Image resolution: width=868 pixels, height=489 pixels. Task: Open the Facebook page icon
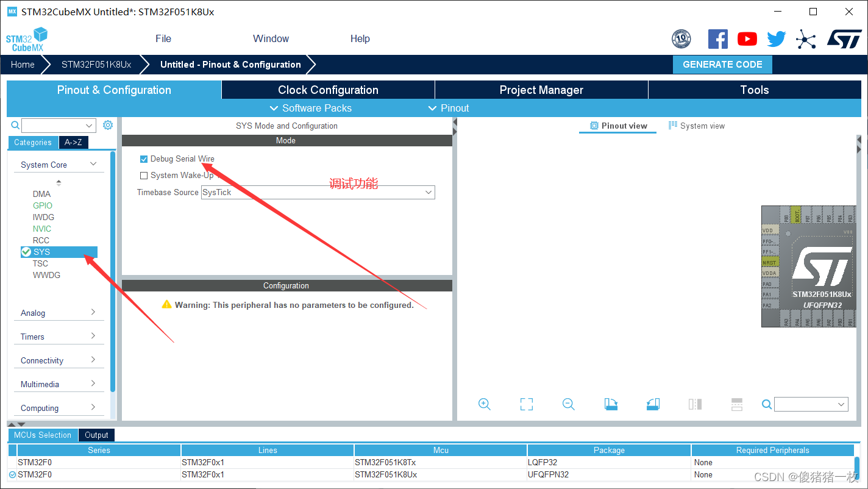click(717, 39)
